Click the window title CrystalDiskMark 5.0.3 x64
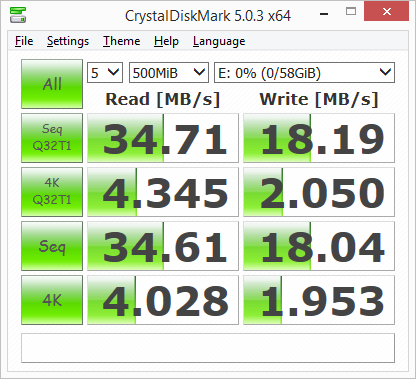The height and width of the screenshot is (379, 416). (x=208, y=16)
